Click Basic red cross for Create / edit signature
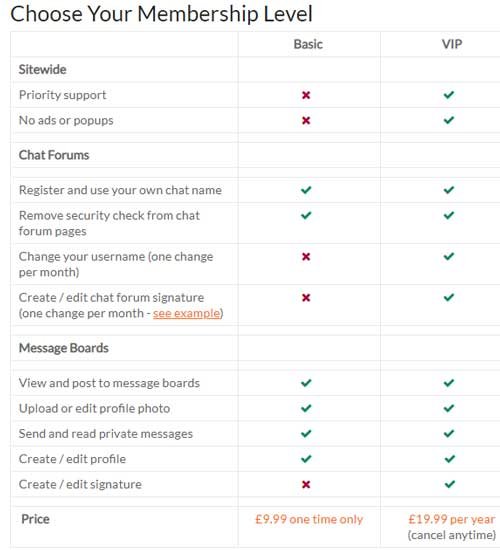Image resolution: width=500 pixels, height=550 pixels. [306, 484]
